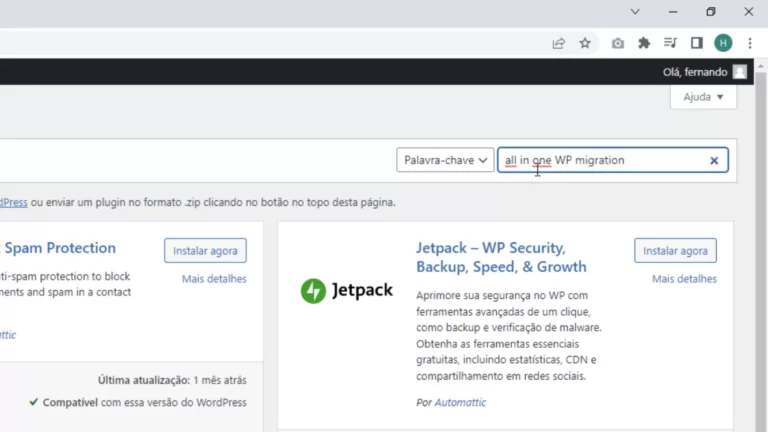Minimize the browser window
This screenshot has width=768, height=432.
(673, 12)
